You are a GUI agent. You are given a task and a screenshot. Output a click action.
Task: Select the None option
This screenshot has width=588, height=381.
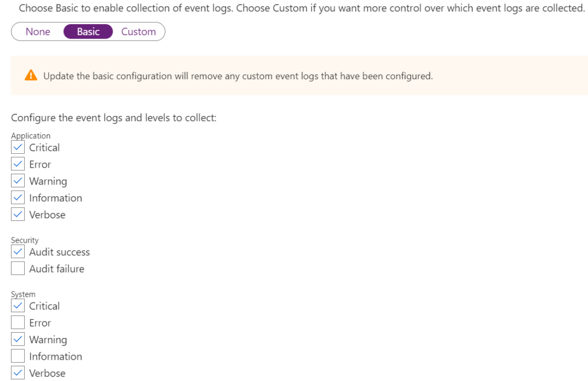coord(38,32)
